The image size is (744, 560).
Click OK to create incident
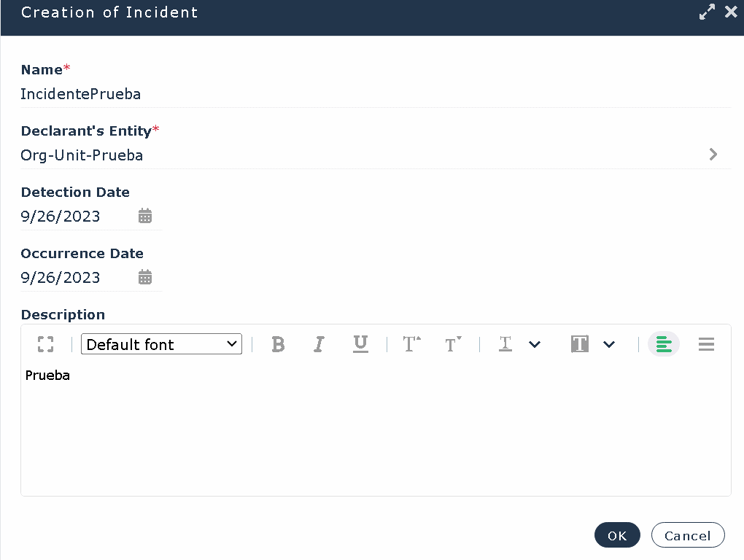pyautogui.click(x=617, y=535)
